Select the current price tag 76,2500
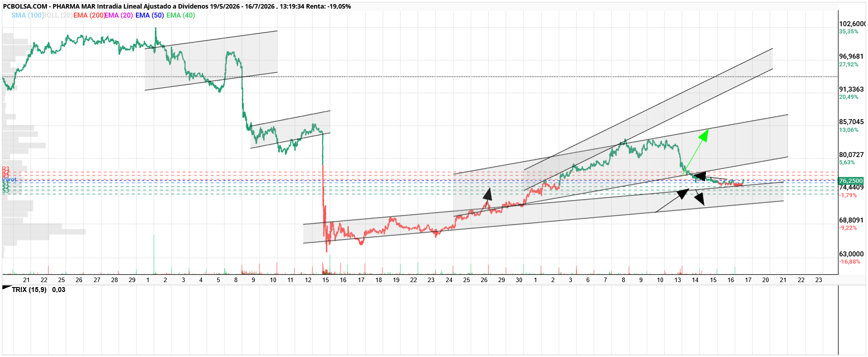The image size is (868, 357). [851, 181]
